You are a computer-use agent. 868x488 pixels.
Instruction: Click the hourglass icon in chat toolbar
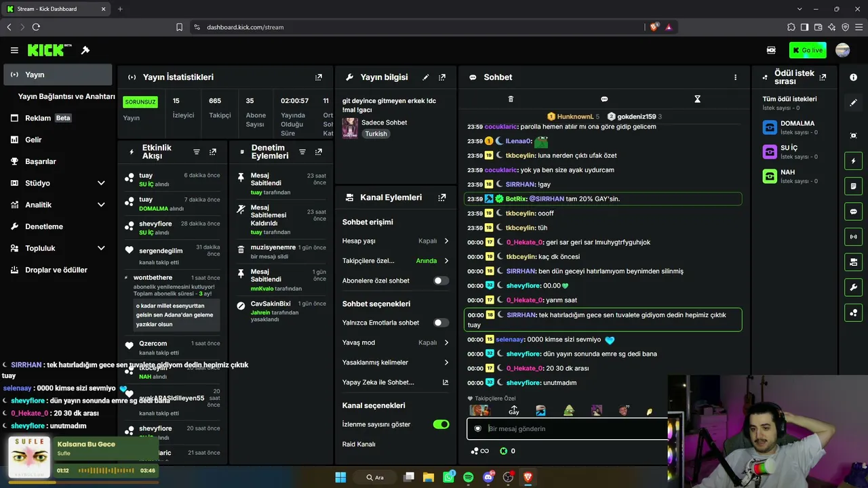tap(697, 99)
